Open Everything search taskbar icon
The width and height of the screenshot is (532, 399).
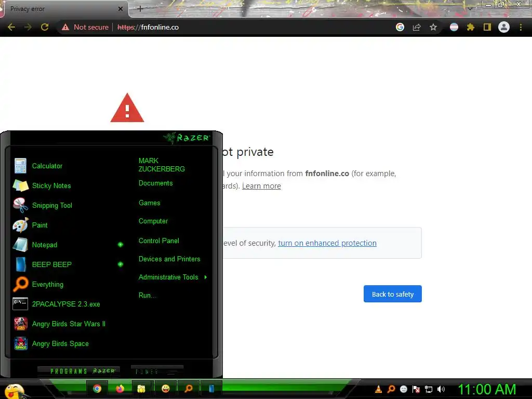188,389
